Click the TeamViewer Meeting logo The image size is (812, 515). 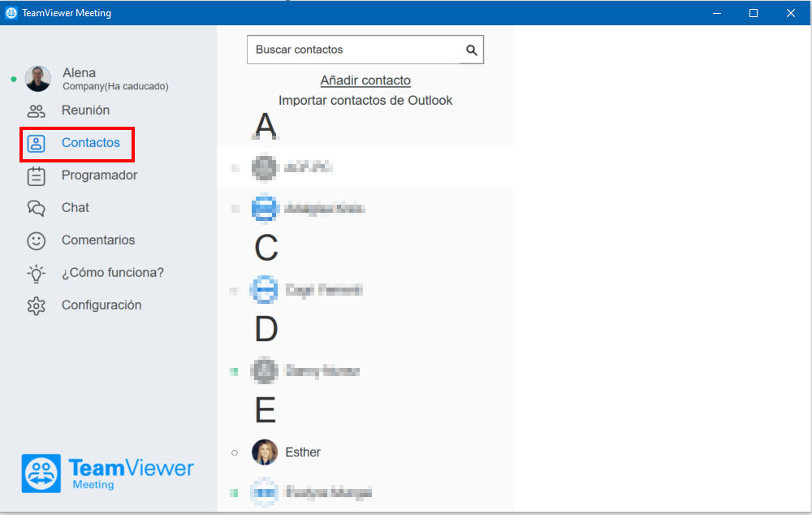[108, 473]
